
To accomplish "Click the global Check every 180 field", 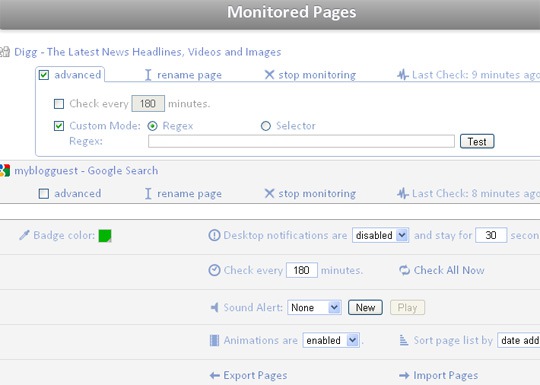I will tap(302, 270).
